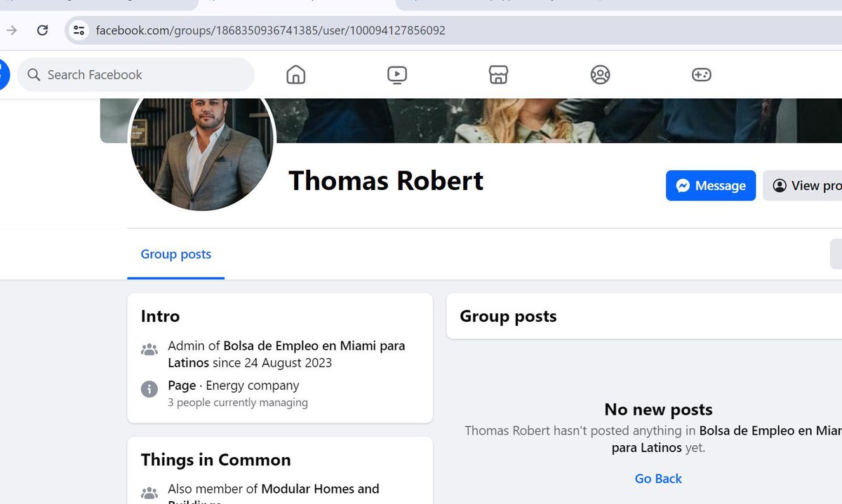The width and height of the screenshot is (842, 504).
Task: Click the Messenger icon on the Message button
Action: [683, 186]
